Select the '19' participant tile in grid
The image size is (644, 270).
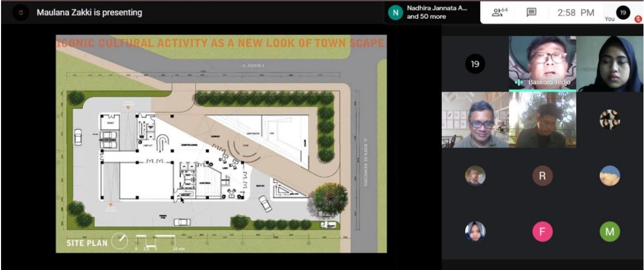[x=475, y=64]
